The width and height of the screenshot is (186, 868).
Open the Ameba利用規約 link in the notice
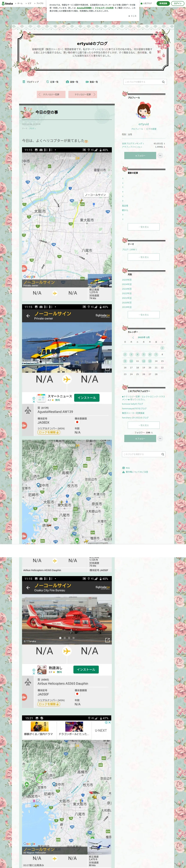pos(84,8)
